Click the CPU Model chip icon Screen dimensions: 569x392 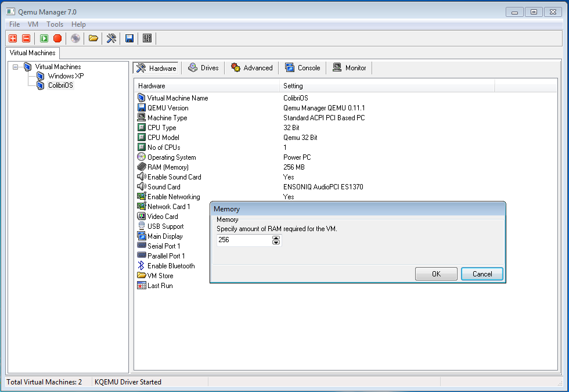point(142,137)
